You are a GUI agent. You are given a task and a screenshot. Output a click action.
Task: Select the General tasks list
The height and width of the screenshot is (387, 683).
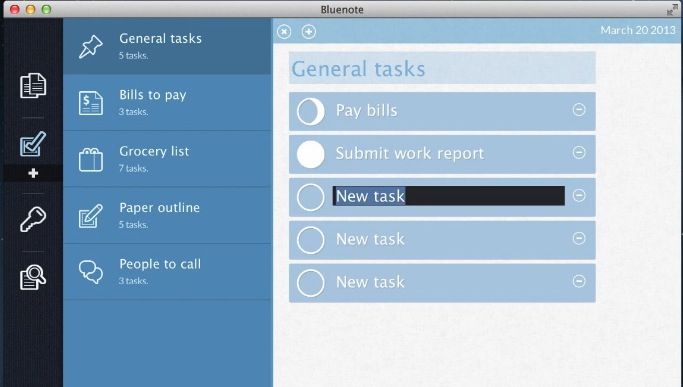point(167,46)
